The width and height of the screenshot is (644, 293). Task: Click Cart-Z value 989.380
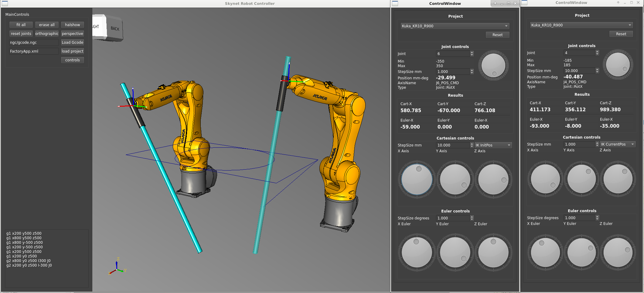[610, 110]
